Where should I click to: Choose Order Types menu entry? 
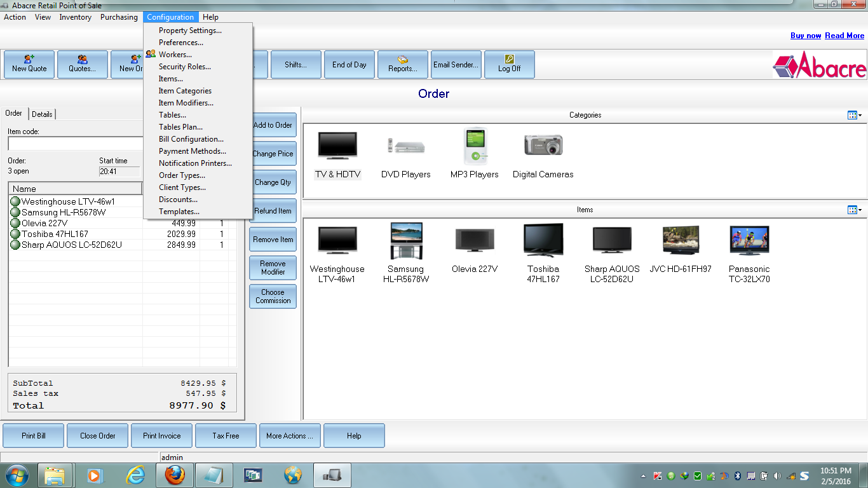click(198, 175)
